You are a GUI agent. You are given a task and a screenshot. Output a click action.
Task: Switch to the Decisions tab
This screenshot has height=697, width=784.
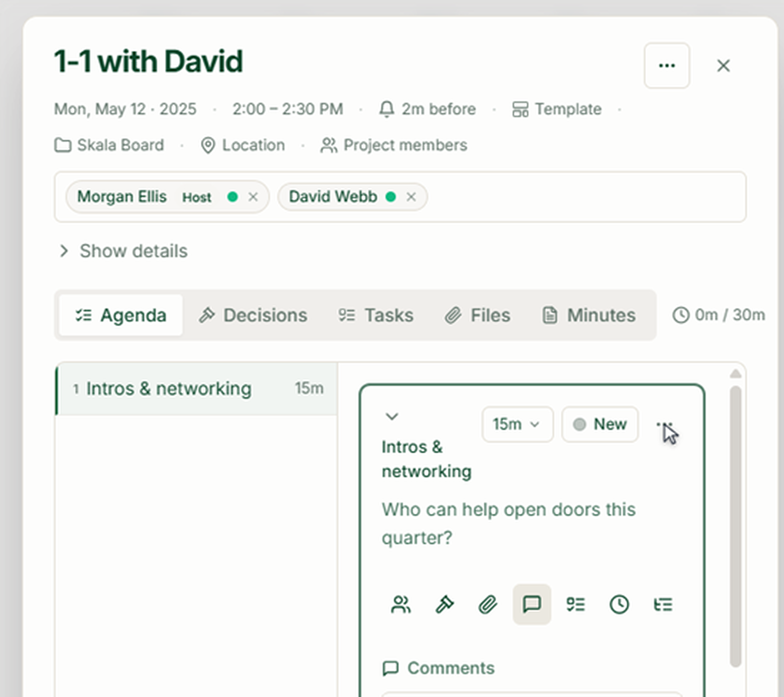tap(253, 315)
